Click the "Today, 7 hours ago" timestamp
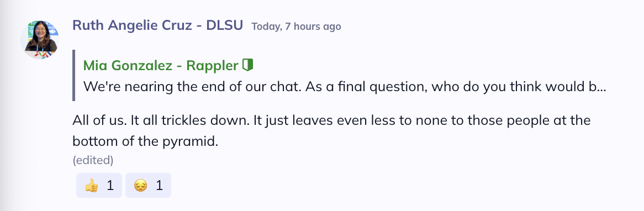Viewport: 644px width, 211px height. pyautogui.click(x=296, y=27)
